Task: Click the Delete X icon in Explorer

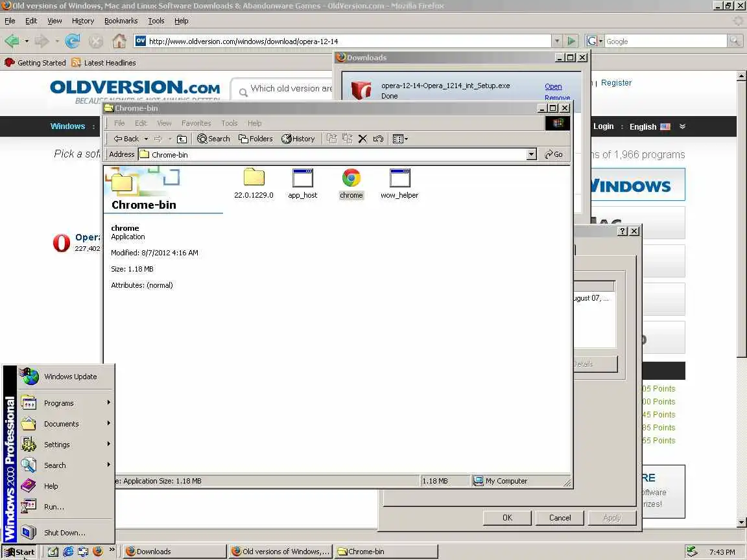Action: coord(362,139)
